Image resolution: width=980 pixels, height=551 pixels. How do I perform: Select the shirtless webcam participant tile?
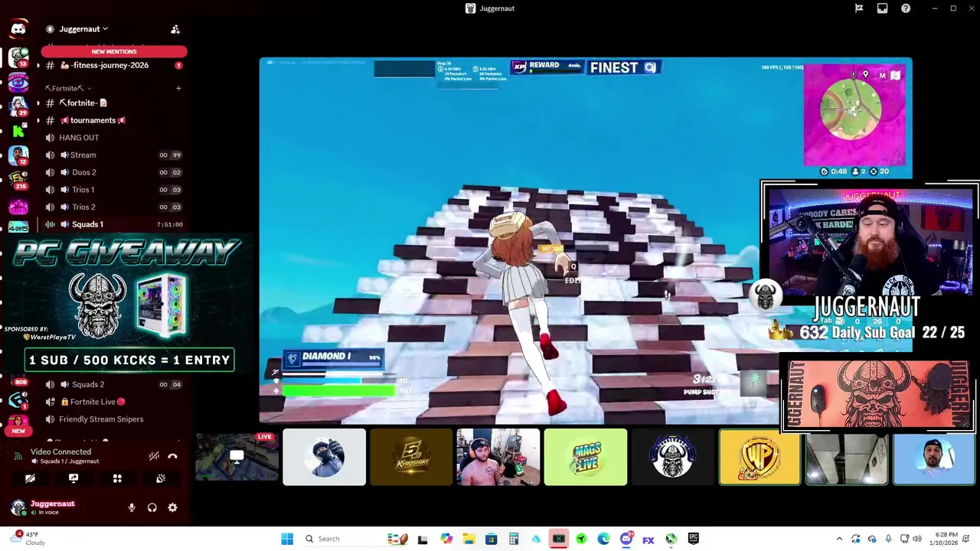(x=498, y=457)
